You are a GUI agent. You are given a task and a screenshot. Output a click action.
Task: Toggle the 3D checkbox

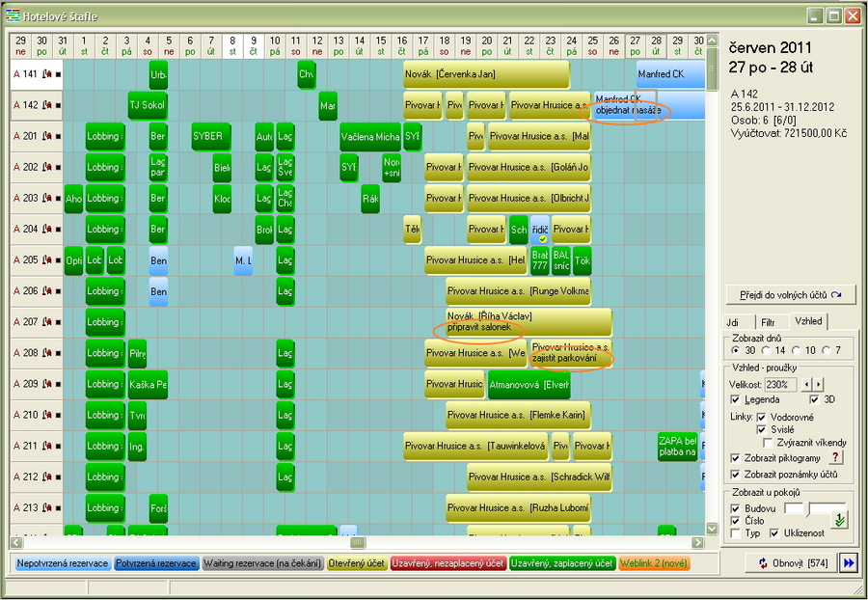pyautogui.click(x=814, y=399)
